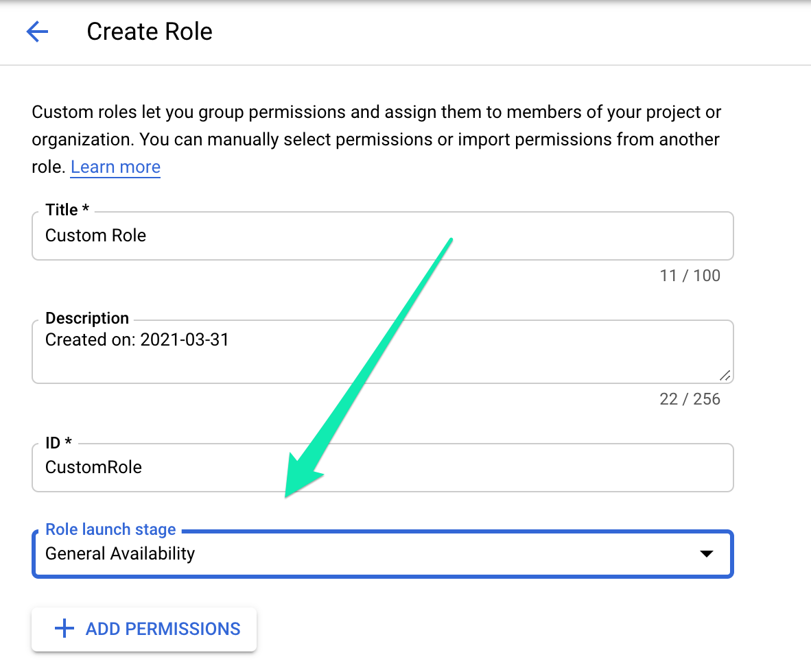The height and width of the screenshot is (672, 811).
Task: Open the Role launch stage dropdown
Action: [x=383, y=553]
